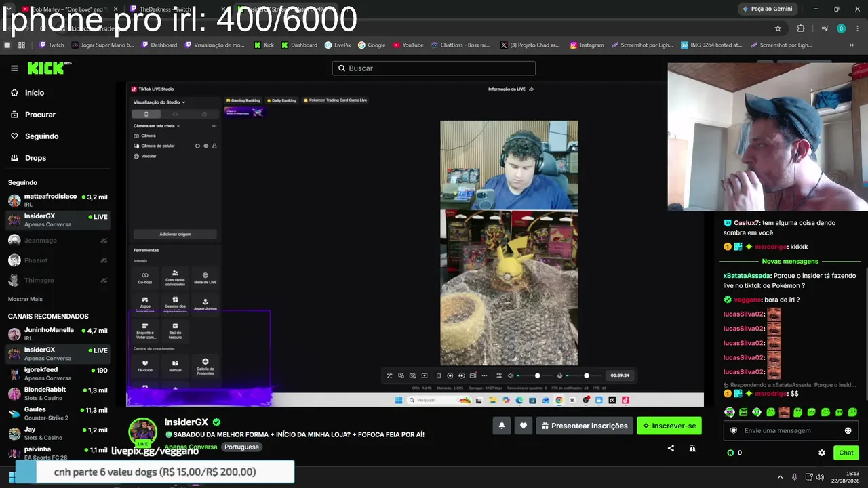The image size is (868, 488).
Task: Open the browser extensions puzzle icon
Action: point(801,28)
